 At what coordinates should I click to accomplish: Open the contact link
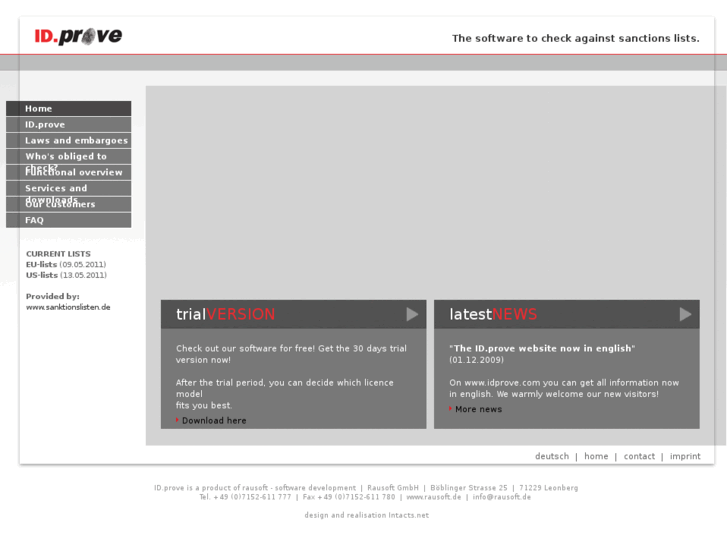(639, 456)
